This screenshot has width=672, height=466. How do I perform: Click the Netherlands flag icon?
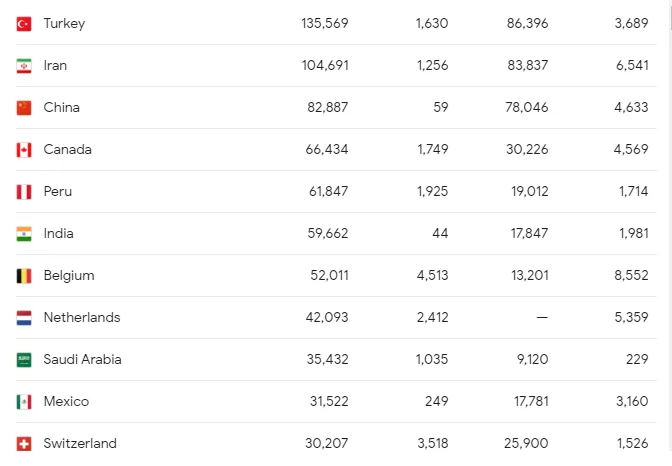pos(24,318)
